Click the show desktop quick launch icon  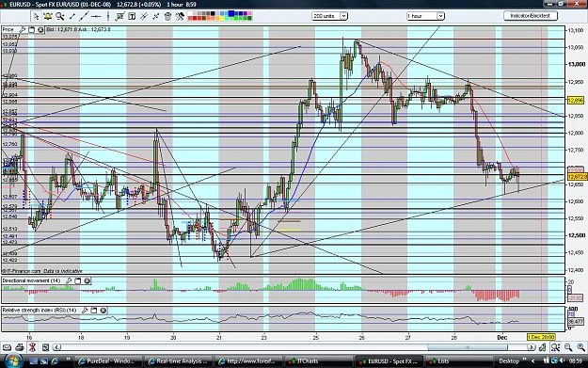click(x=33, y=361)
